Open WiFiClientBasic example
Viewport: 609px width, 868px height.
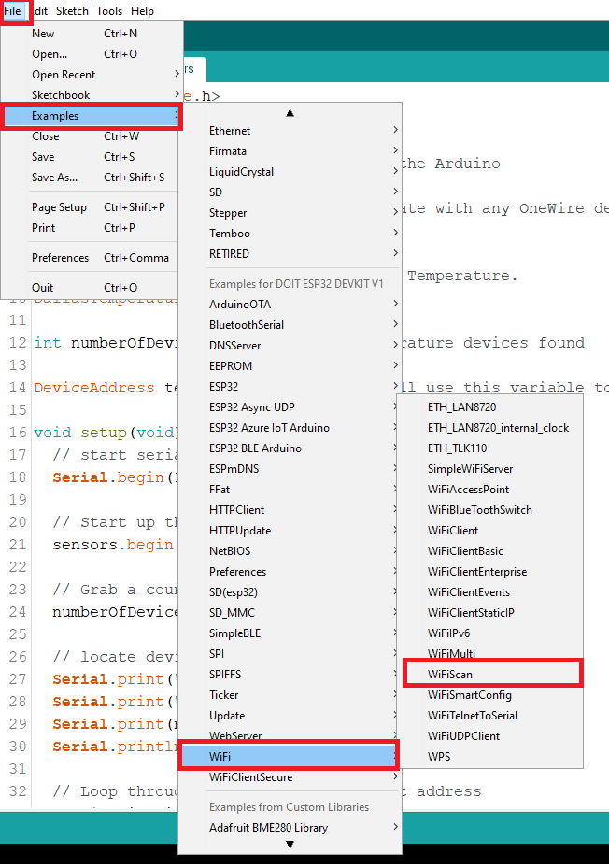point(490,551)
